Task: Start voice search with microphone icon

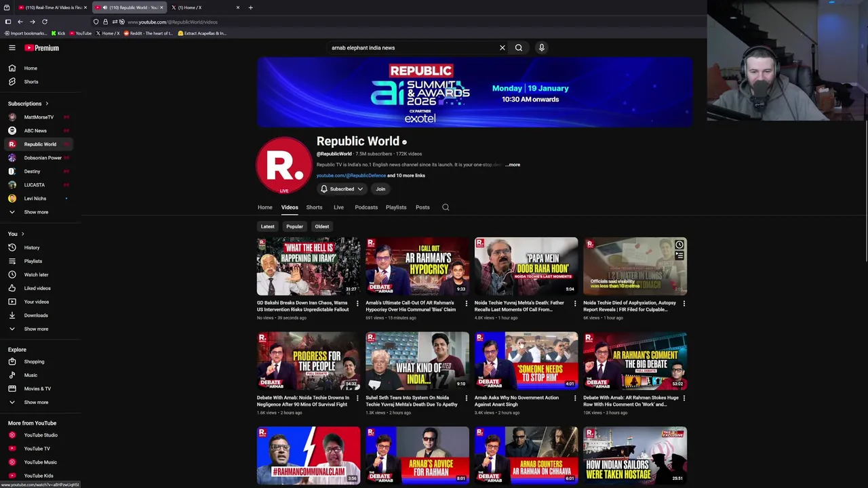Action: 541,47
